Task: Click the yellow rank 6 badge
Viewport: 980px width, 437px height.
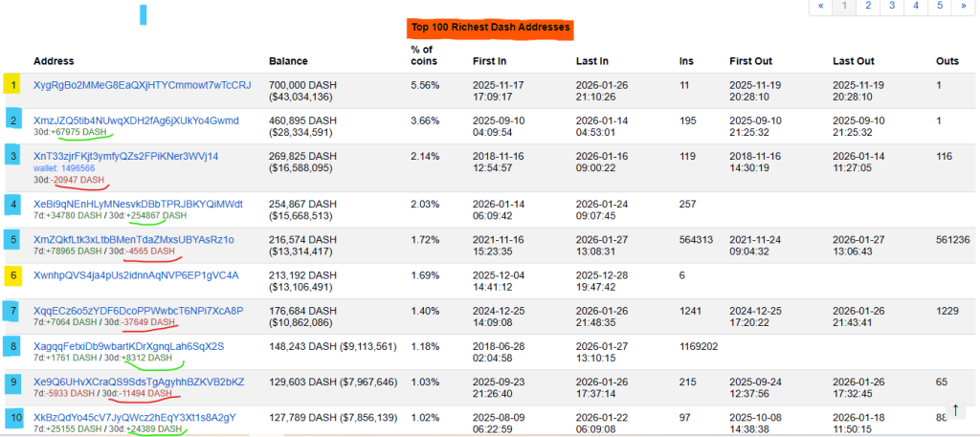Action: click(13, 275)
